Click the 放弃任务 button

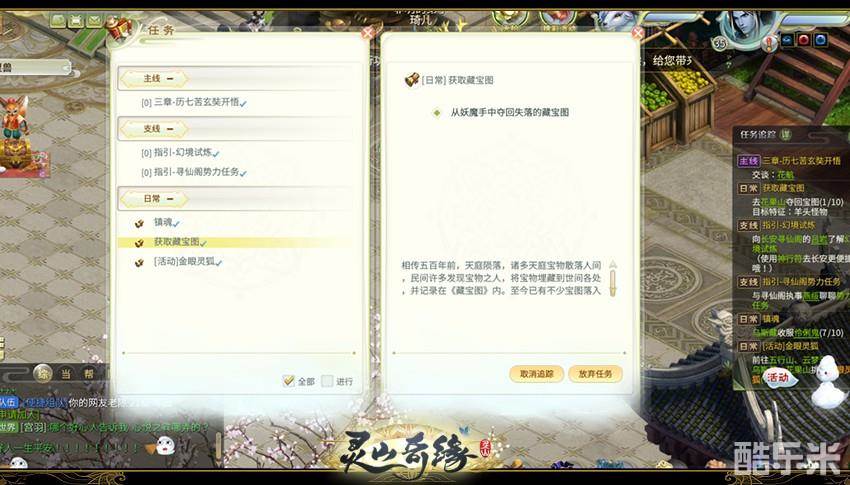tap(595, 374)
